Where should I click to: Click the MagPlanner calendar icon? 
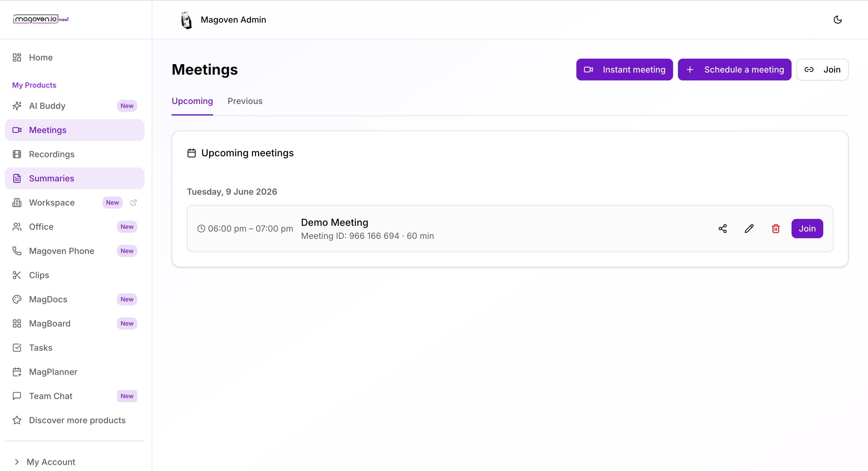coord(17,372)
